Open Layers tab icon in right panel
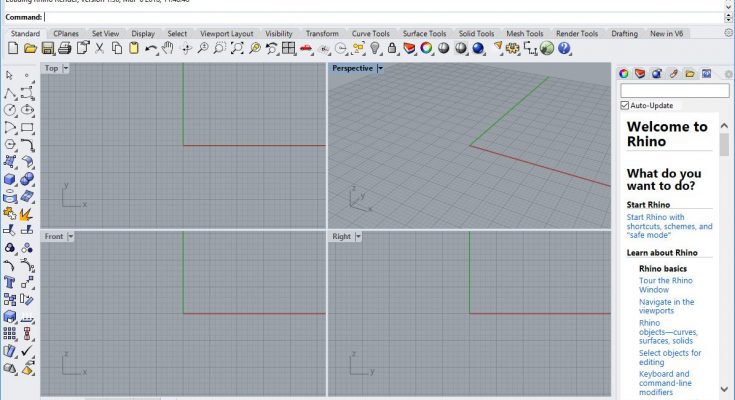The image size is (735, 400). 640,74
